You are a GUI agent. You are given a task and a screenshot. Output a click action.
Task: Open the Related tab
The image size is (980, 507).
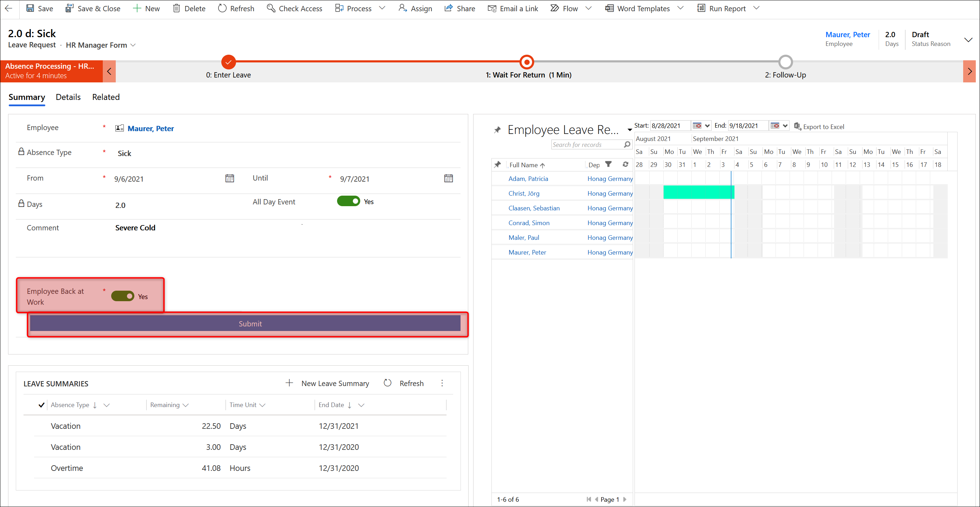point(106,97)
